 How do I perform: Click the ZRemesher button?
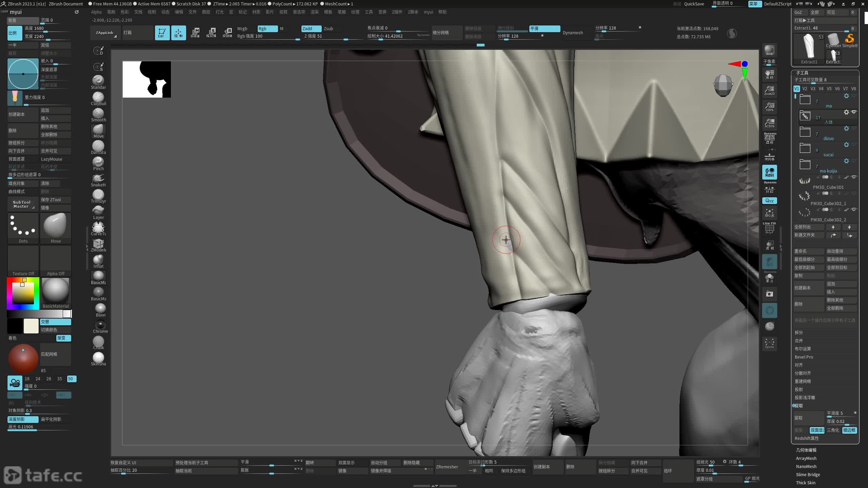point(447,467)
